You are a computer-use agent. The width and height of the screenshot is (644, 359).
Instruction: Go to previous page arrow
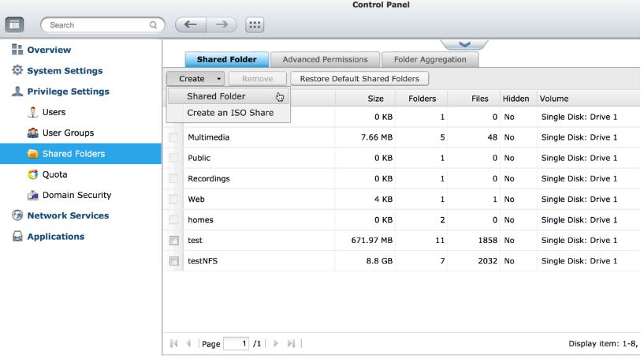click(x=188, y=343)
